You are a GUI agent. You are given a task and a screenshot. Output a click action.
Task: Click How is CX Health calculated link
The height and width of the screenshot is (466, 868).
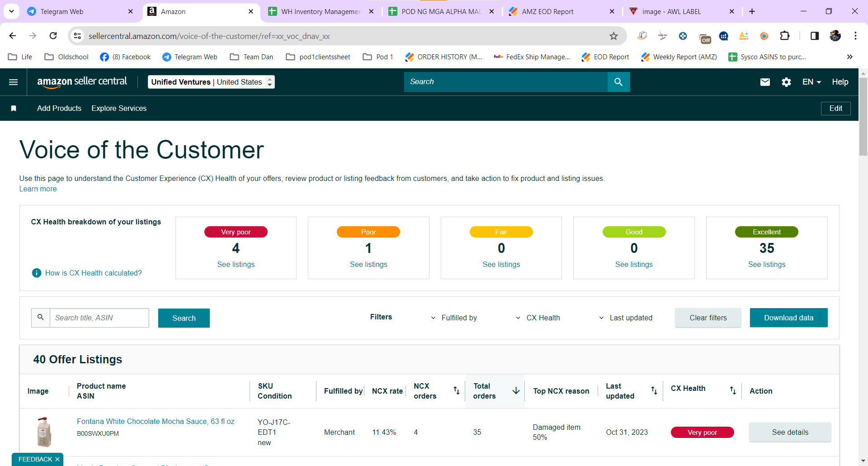pyautogui.click(x=93, y=273)
